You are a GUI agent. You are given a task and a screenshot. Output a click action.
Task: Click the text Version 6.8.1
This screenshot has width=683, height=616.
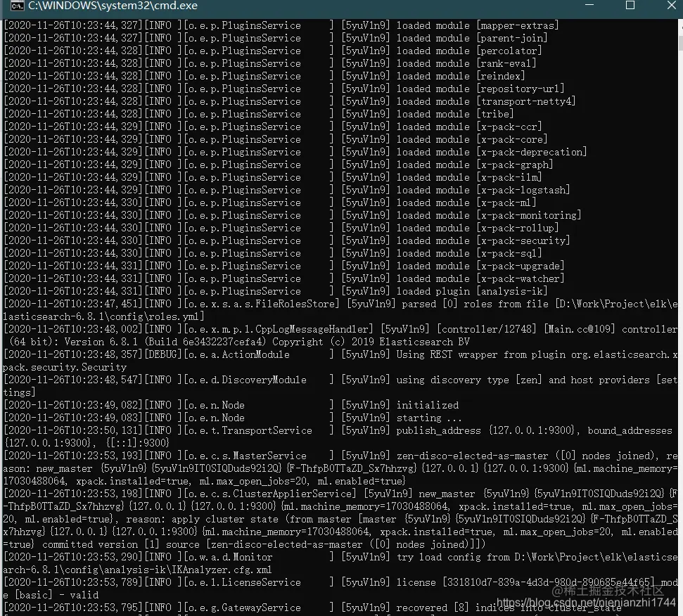coord(100,342)
